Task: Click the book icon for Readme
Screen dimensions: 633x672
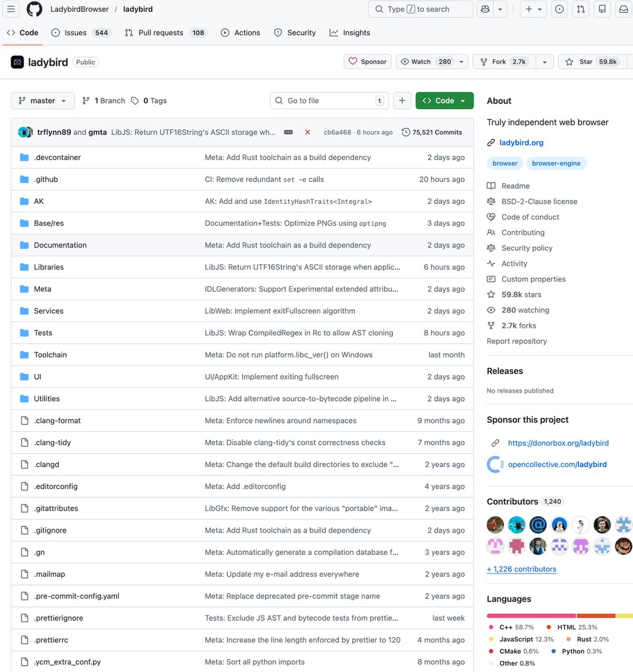Action: [x=491, y=186]
